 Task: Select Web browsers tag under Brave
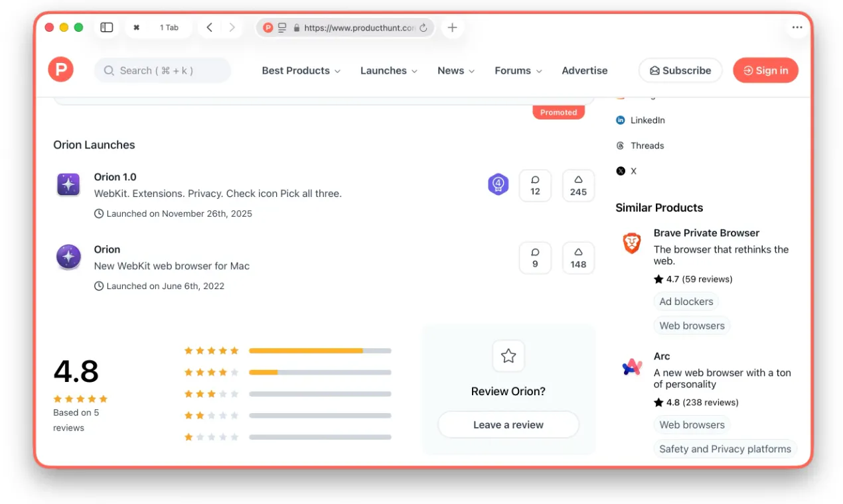(692, 326)
